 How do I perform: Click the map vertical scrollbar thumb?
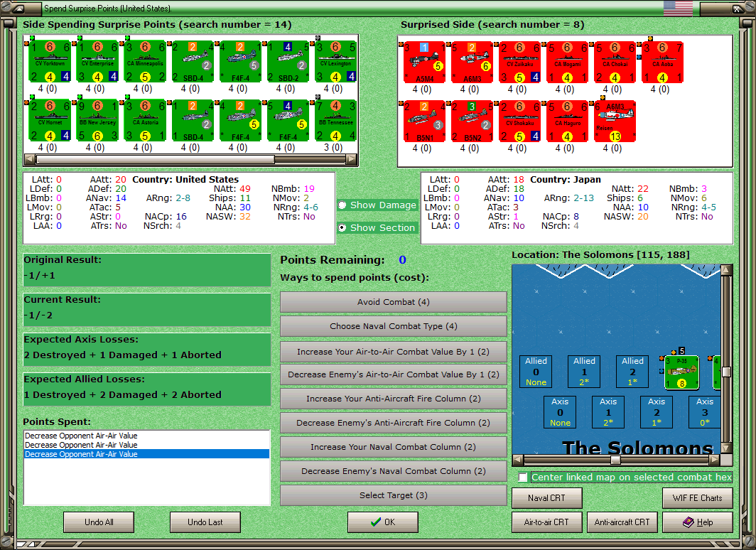click(726, 372)
